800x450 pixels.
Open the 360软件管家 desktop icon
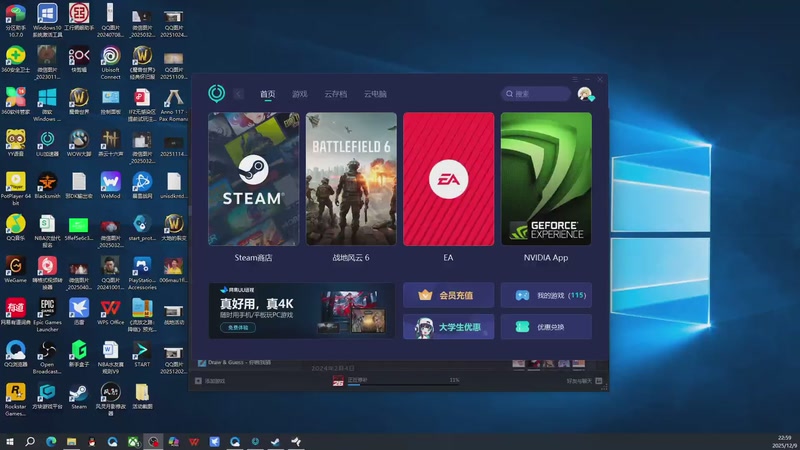tap(15, 101)
